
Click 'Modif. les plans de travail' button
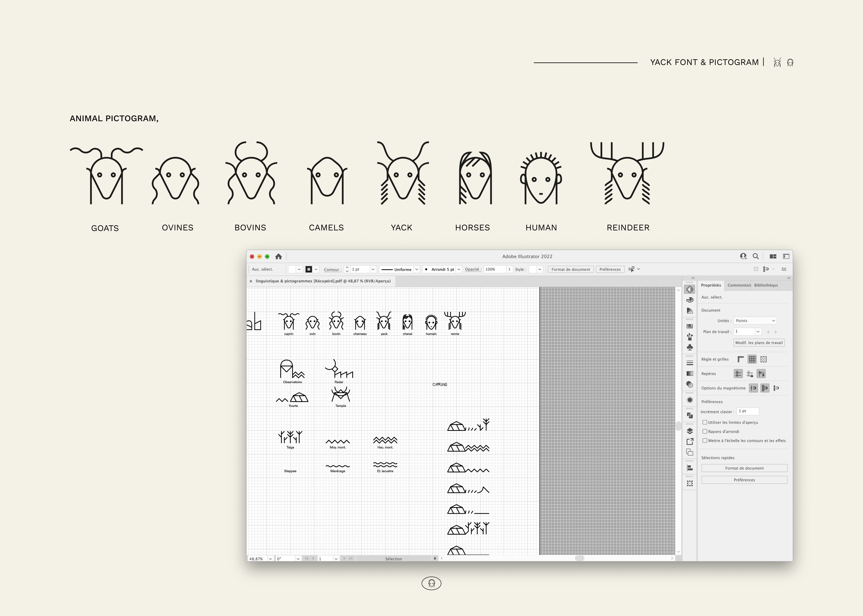[x=759, y=342]
